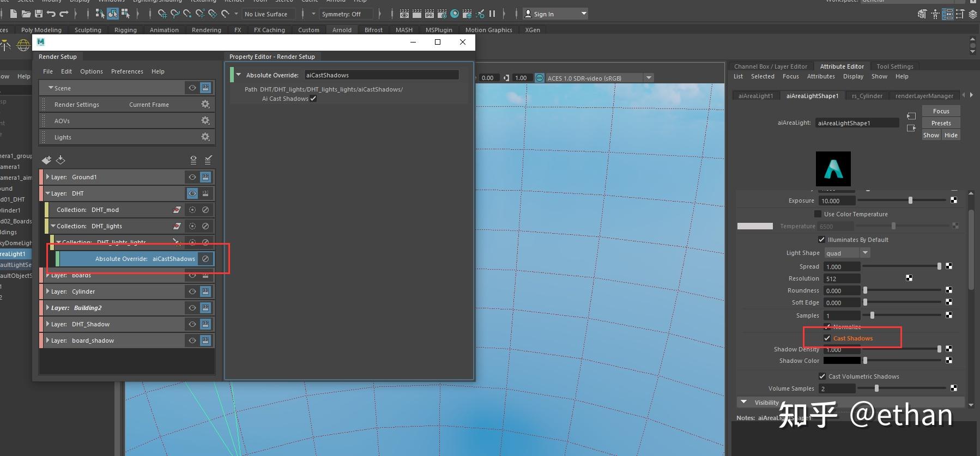Toggle Illuminates By Default checkbox

point(822,240)
